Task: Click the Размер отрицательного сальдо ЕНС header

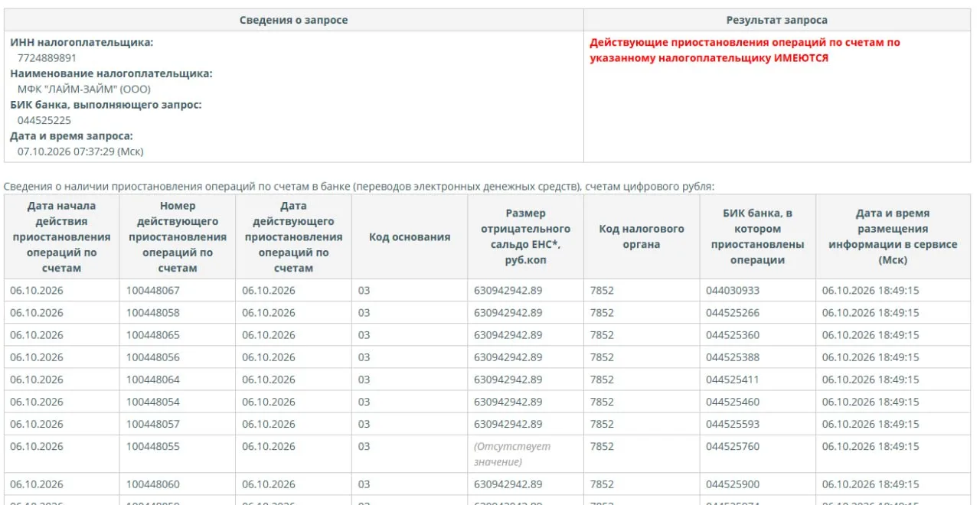Action: [526, 236]
